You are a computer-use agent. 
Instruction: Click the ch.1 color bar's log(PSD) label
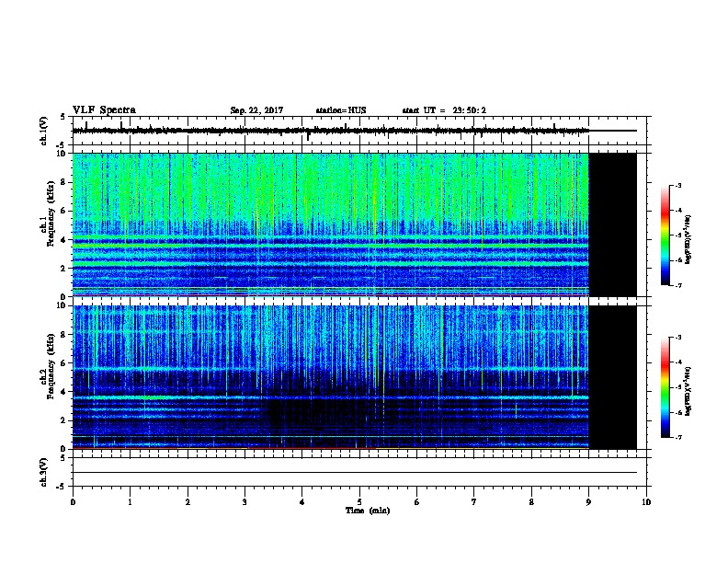688,239
